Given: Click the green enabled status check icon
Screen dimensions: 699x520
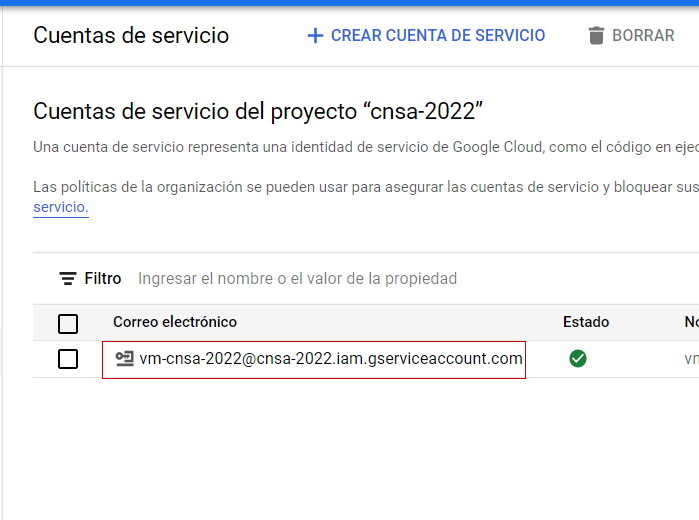Looking at the screenshot, I should coord(578,359).
